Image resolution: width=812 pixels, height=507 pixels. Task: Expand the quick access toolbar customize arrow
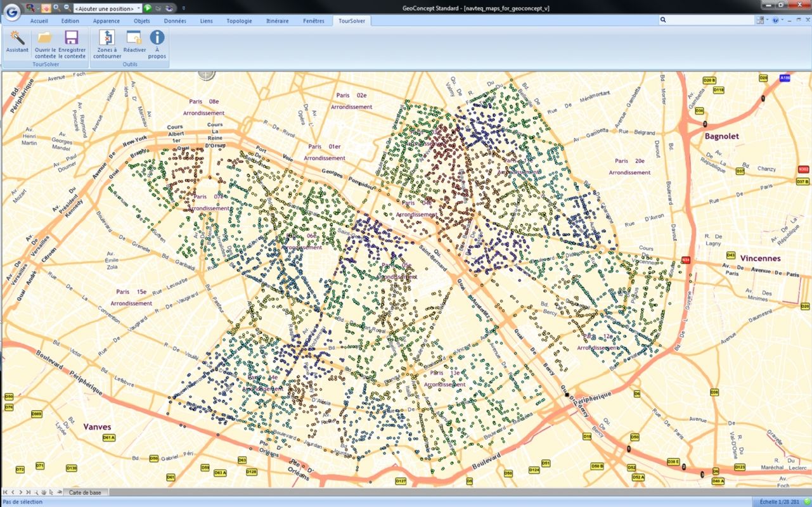(x=184, y=8)
